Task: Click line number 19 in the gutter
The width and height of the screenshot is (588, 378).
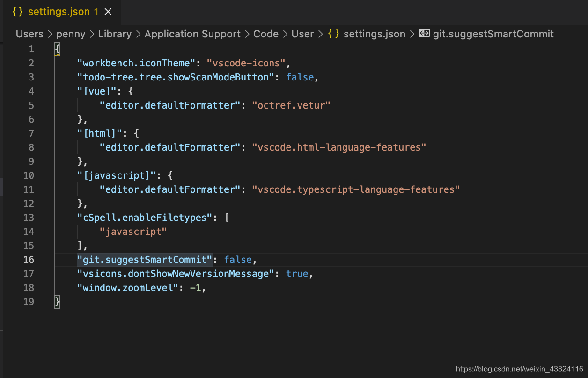Action: [29, 302]
